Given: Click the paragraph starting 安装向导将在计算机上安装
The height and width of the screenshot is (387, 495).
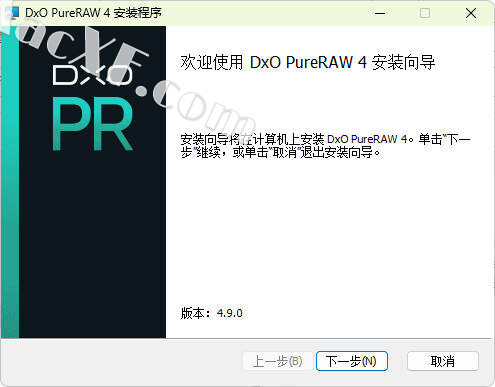Looking at the screenshot, I should pos(325,146).
